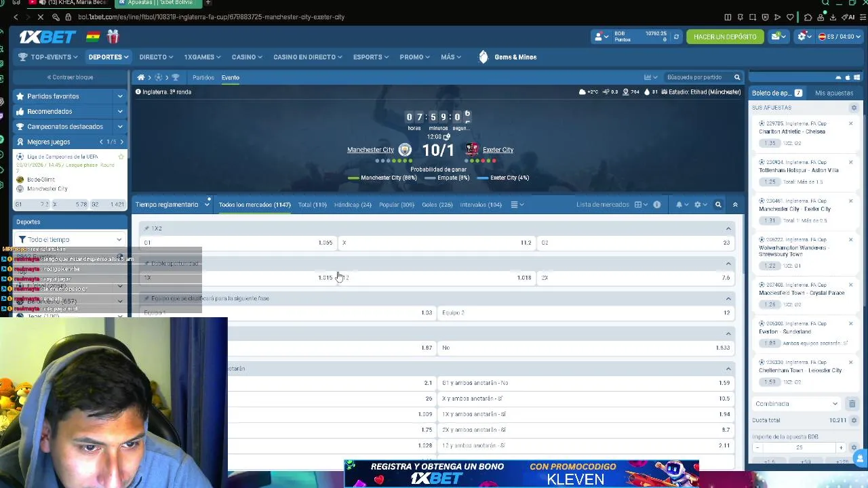Screen dimensions: 868x488
Task: Open the messages envelope dropdown
Action: (x=777, y=37)
